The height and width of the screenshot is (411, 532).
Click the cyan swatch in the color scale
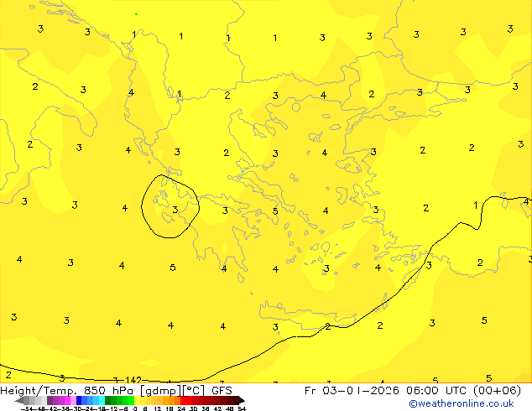pos(102,400)
